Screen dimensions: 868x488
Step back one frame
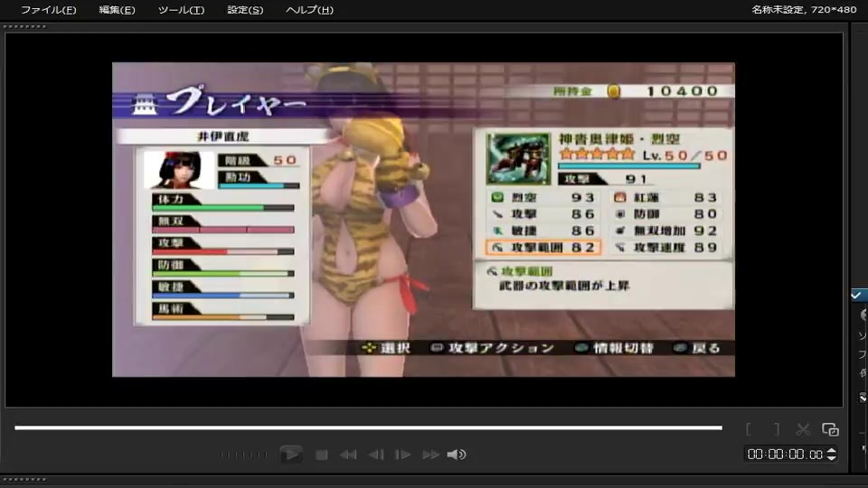376,455
